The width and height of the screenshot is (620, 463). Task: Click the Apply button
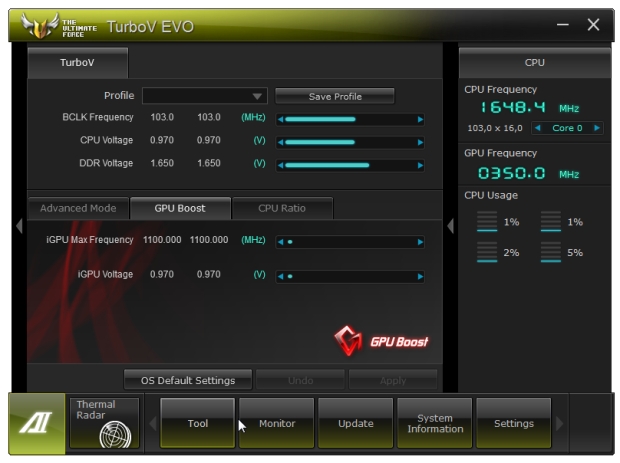pyautogui.click(x=393, y=380)
